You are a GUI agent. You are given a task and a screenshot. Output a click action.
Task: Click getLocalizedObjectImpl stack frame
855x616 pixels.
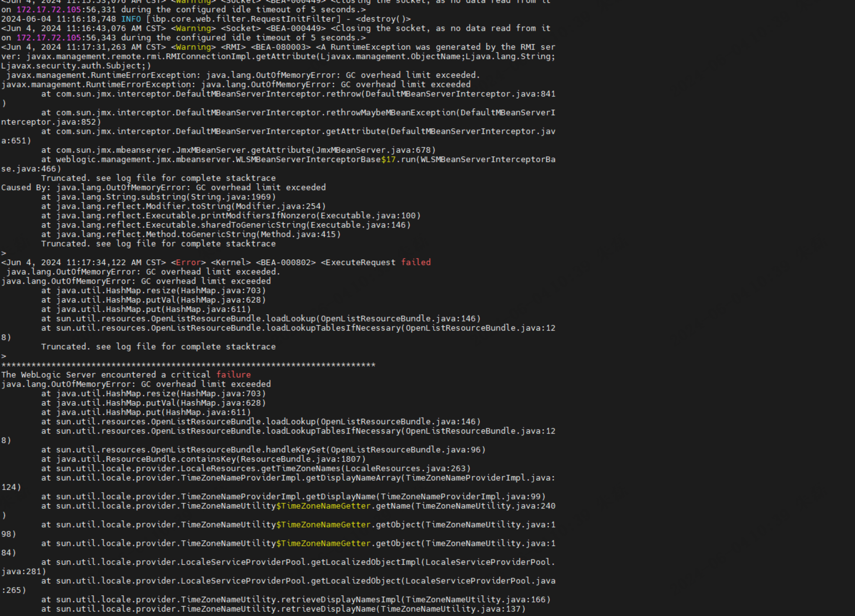point(298,562)
